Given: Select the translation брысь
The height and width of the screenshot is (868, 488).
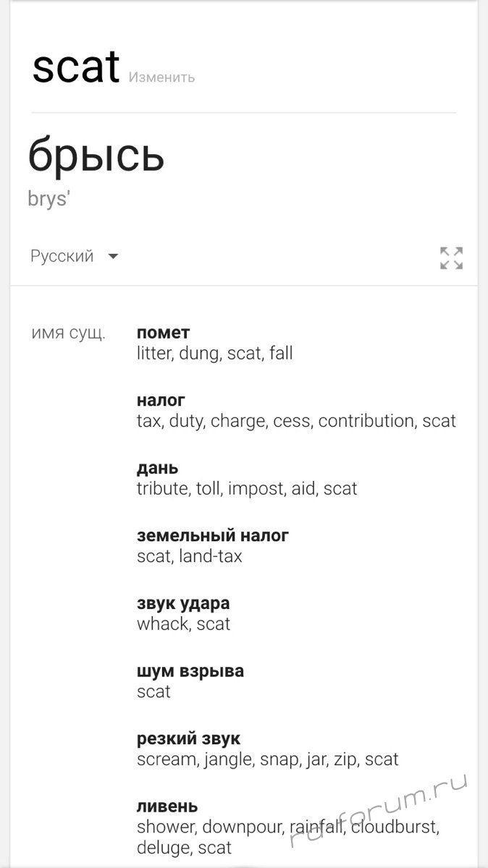Looking at the screenshot, I should pos(96,155).
